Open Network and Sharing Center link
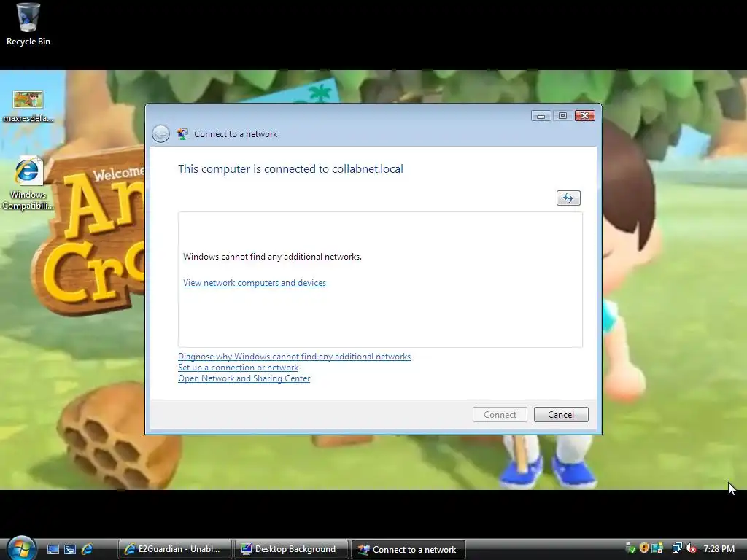This screenshot has width=747, height=560. coord(244,378)
